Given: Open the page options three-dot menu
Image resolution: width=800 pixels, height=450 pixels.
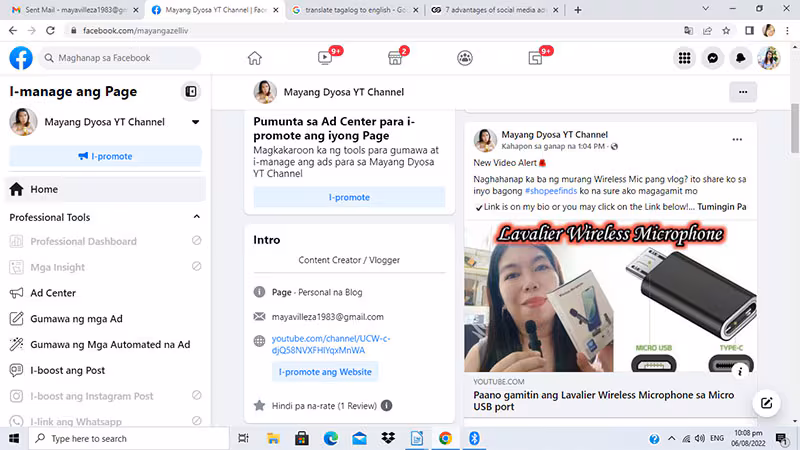Looking at the screenshot, I should [x=743, y=92].
